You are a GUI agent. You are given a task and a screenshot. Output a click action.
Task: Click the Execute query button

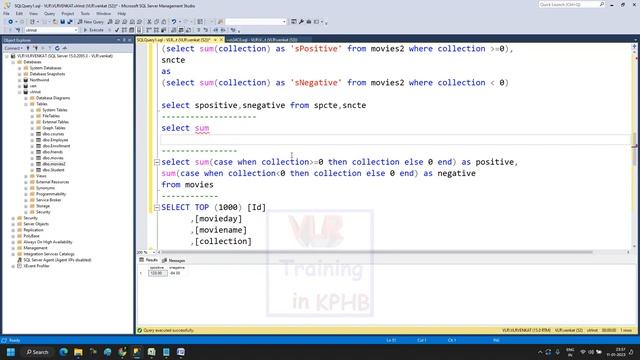[93, 30]
